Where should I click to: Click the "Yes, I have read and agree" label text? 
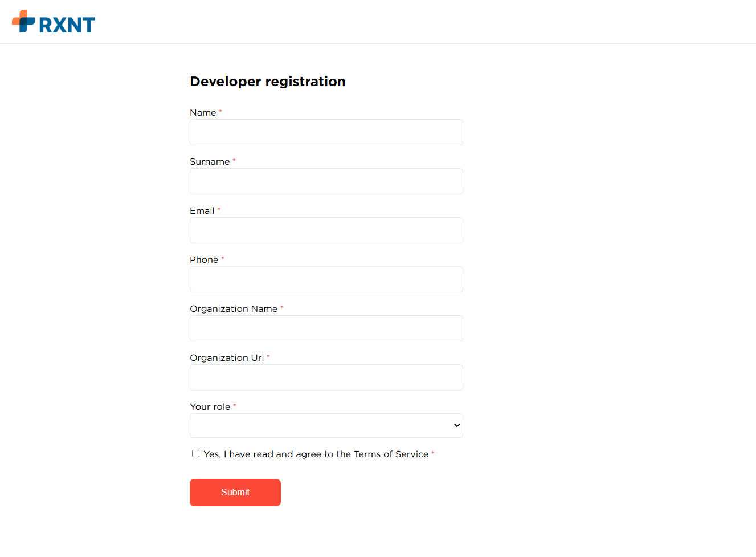[x=316, y=454]
